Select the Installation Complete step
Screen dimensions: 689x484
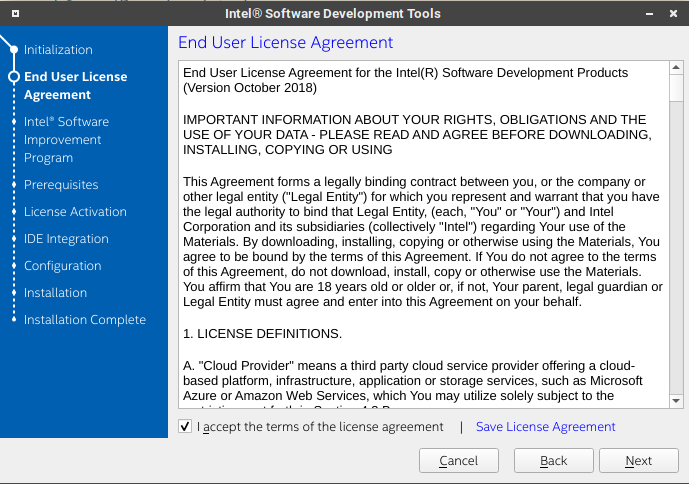point(85,320)
